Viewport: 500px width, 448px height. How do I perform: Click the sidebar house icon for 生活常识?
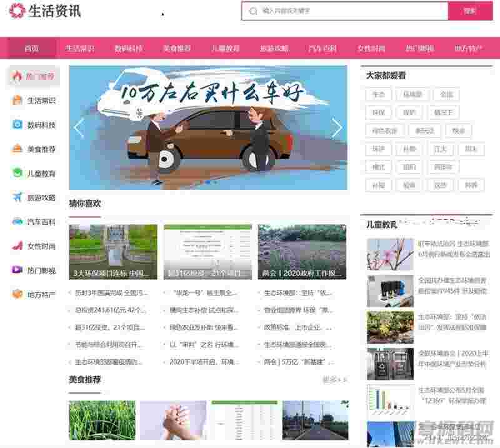17,101
